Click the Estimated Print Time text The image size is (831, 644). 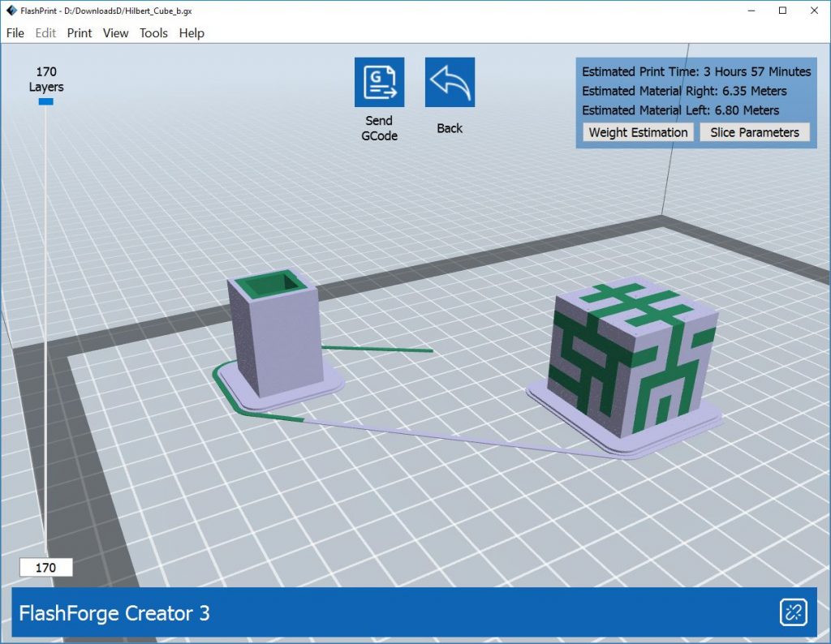point(696,71)
